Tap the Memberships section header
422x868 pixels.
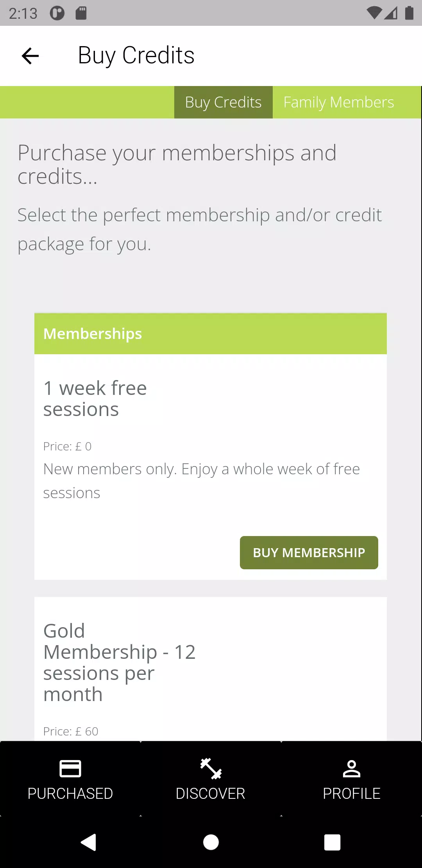click(211, 334)
